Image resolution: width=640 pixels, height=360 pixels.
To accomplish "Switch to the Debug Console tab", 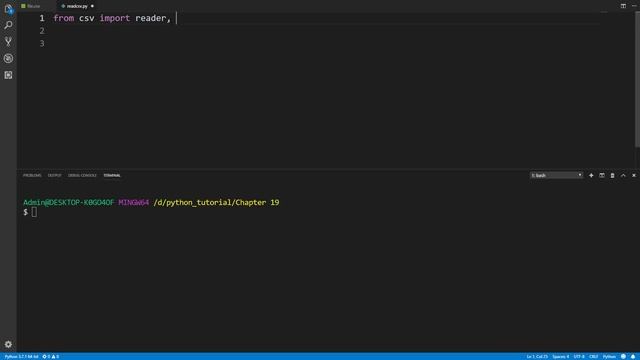I will [x=82, y=176].
